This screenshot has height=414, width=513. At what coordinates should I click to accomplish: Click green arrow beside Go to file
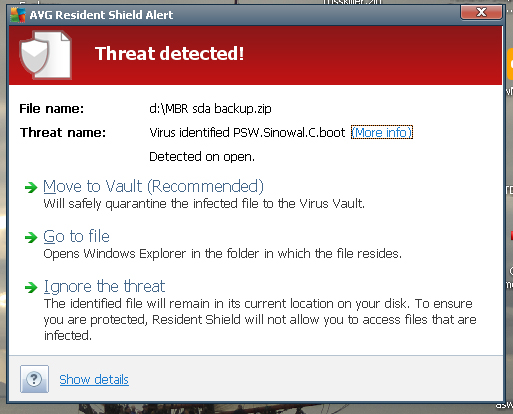(x=31, y=237)
